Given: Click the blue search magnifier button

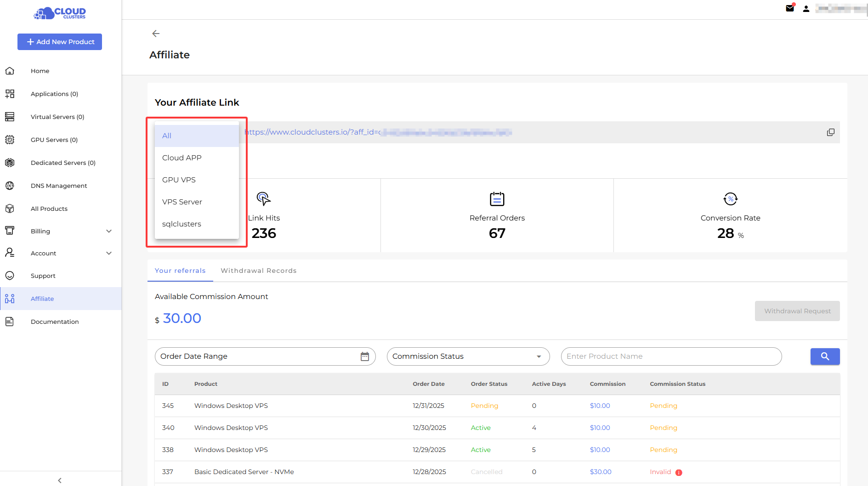Looking at the screenshot, I should (825, 356).
